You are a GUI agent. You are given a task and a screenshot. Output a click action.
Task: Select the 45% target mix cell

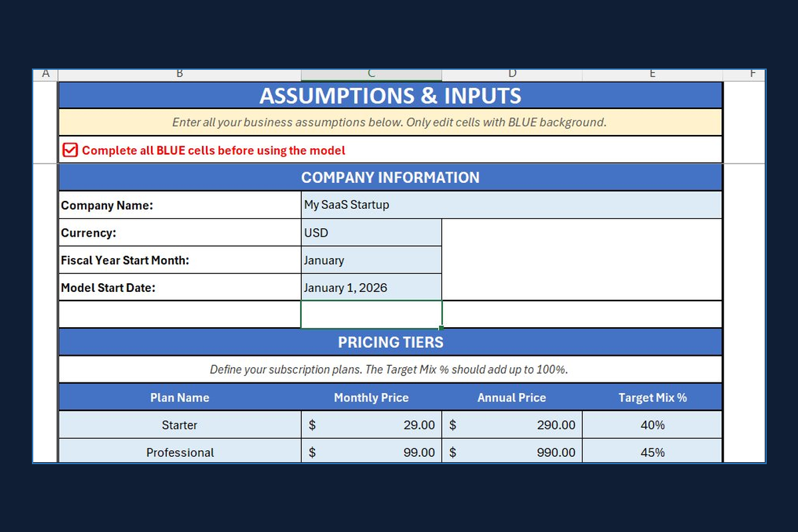coord(652,452)
